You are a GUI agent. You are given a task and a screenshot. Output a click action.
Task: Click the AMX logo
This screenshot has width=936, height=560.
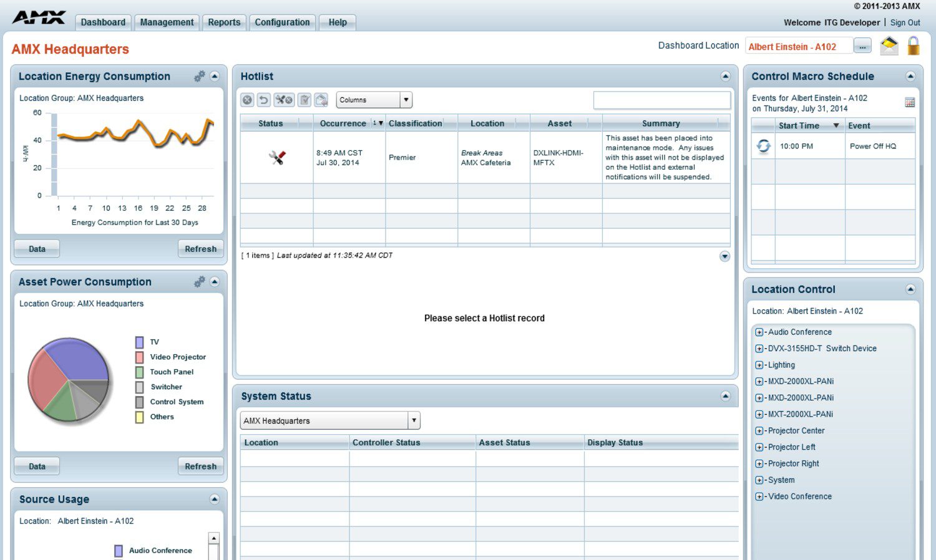(39, 17)
